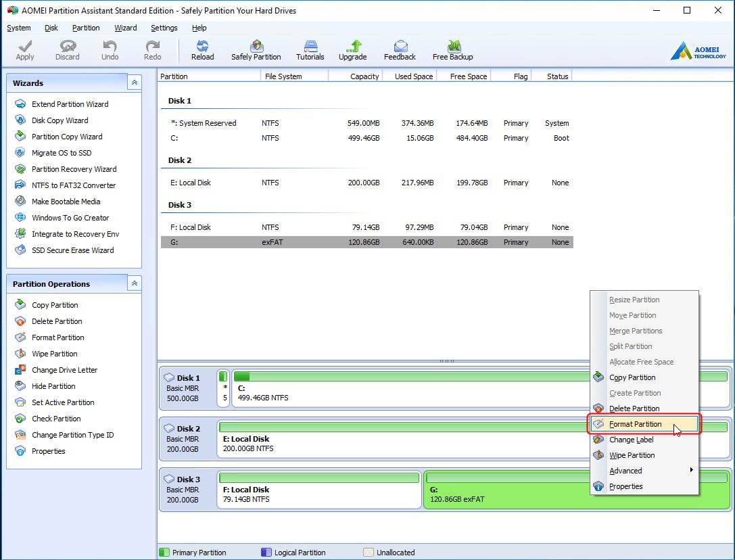Sort by the Used Space column header
This screenshot has width=735, height=560.
pyautogui.click(x=410, y=76)
